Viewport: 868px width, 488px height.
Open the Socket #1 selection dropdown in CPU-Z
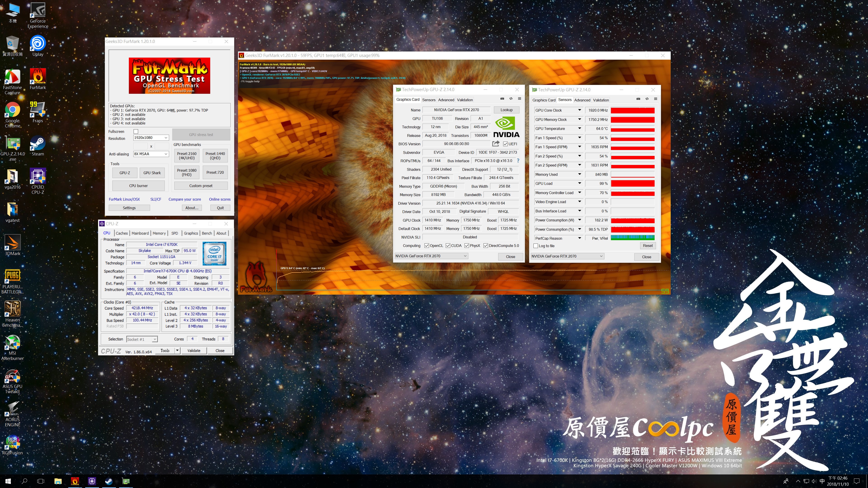coord(142,340)
